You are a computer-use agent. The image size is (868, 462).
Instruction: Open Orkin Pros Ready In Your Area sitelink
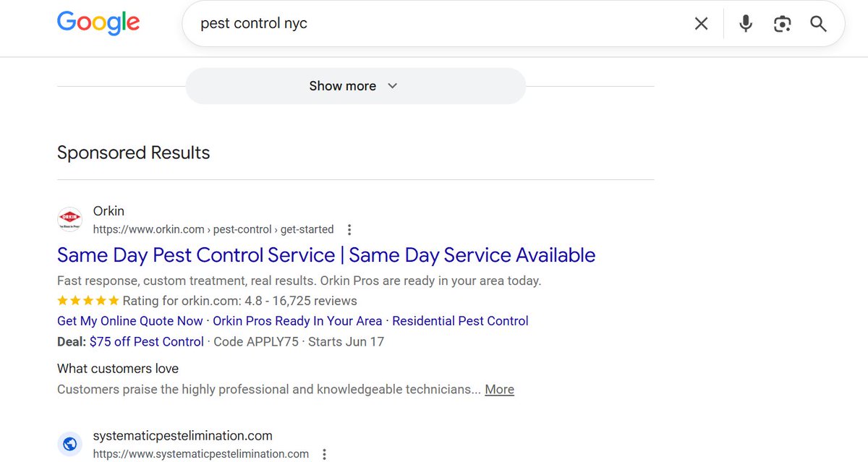pyautogui.click(x=297, y=321)
